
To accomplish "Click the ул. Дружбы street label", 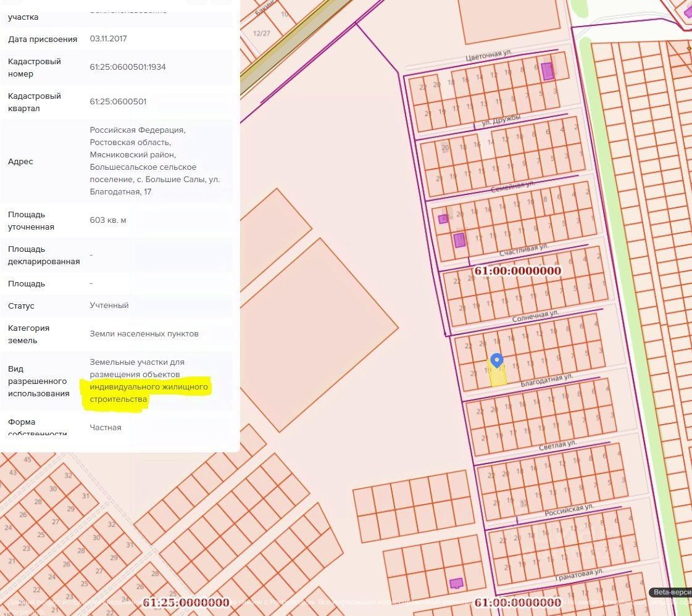I will (x=501, y=120).
